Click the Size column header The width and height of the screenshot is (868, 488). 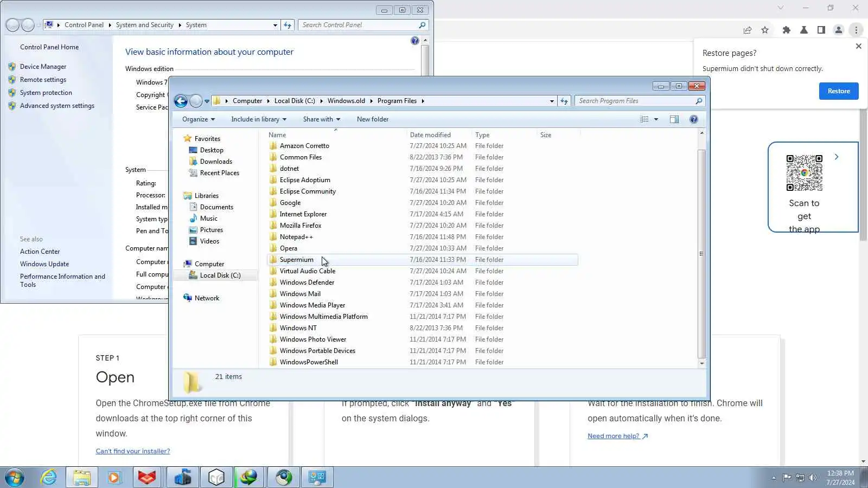[x=558, y=135]
